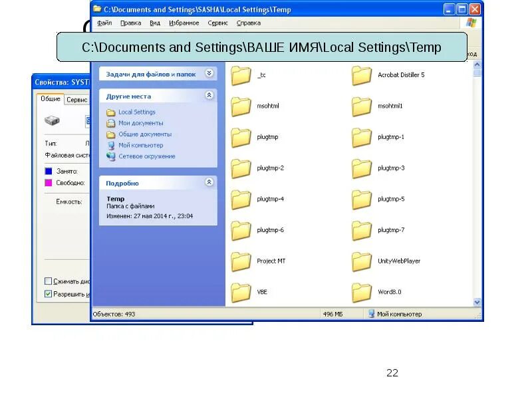532x399 pixels.
Task: Open the Сервис menu
Action: 218,23
